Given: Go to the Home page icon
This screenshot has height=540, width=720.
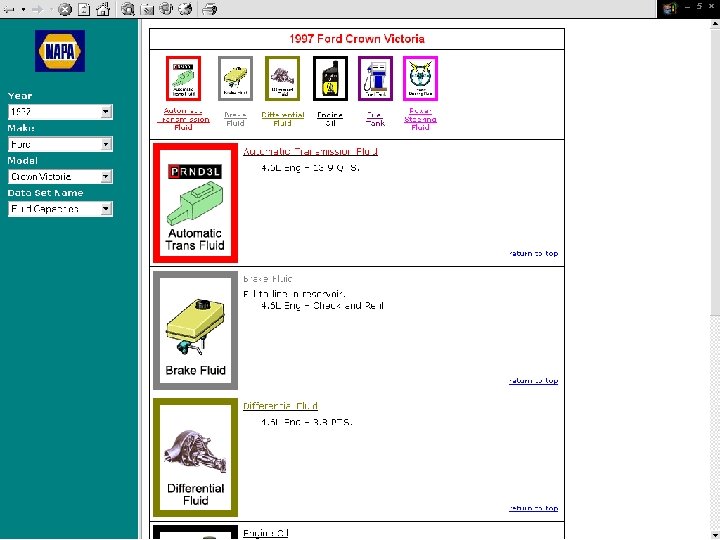Looking at the screenshot, I should click(103, 9).
